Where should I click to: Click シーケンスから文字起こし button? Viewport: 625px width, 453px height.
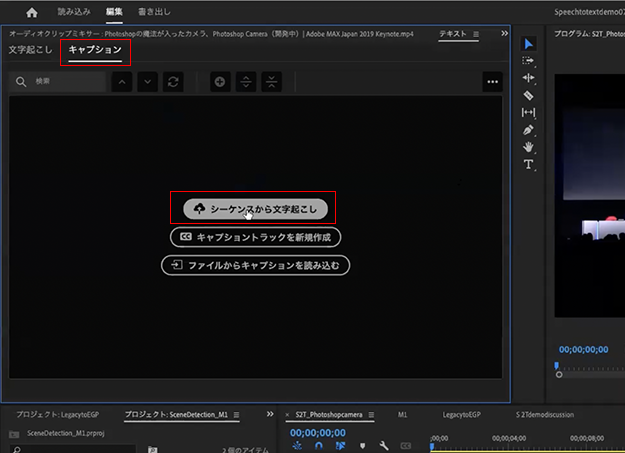[x=255, y=208]
